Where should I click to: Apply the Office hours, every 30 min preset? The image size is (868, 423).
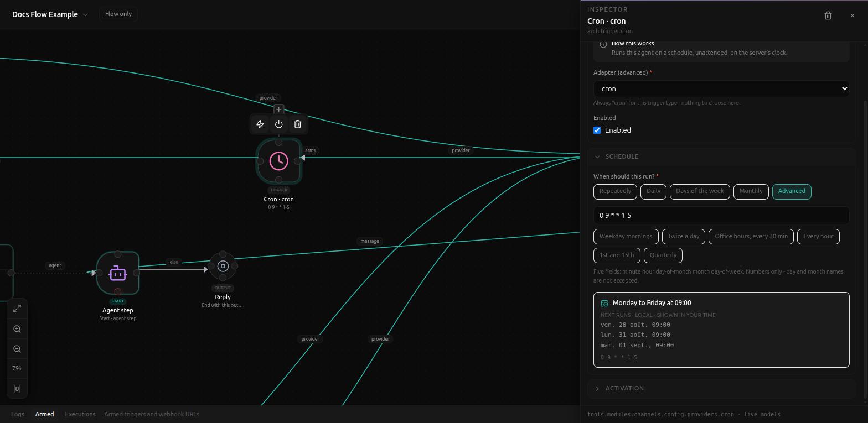[751, 237]
